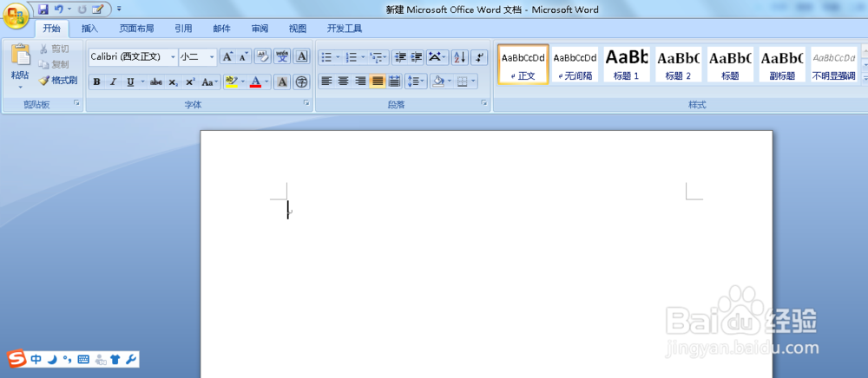Align text left
Screen dimensions: 868x378
[x=326, y=81]
